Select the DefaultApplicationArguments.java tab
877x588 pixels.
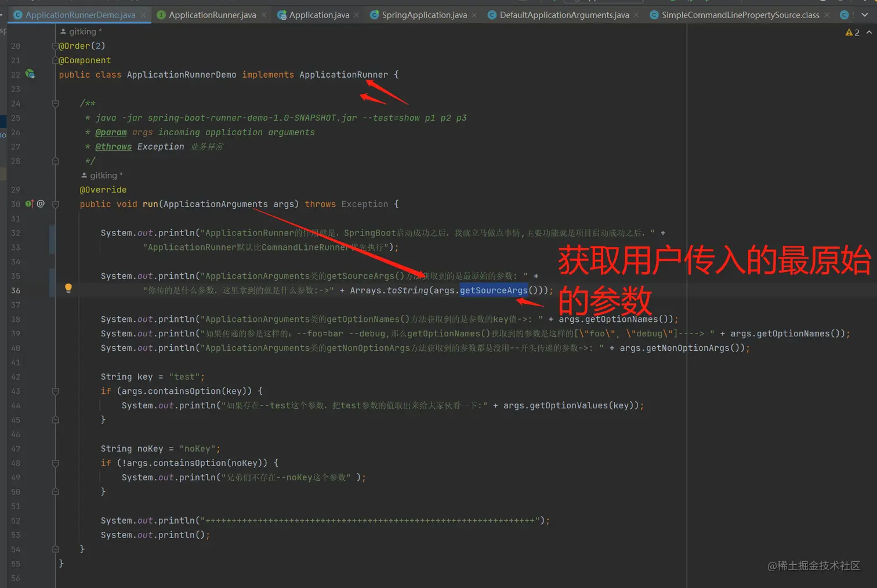click(564, 15)
